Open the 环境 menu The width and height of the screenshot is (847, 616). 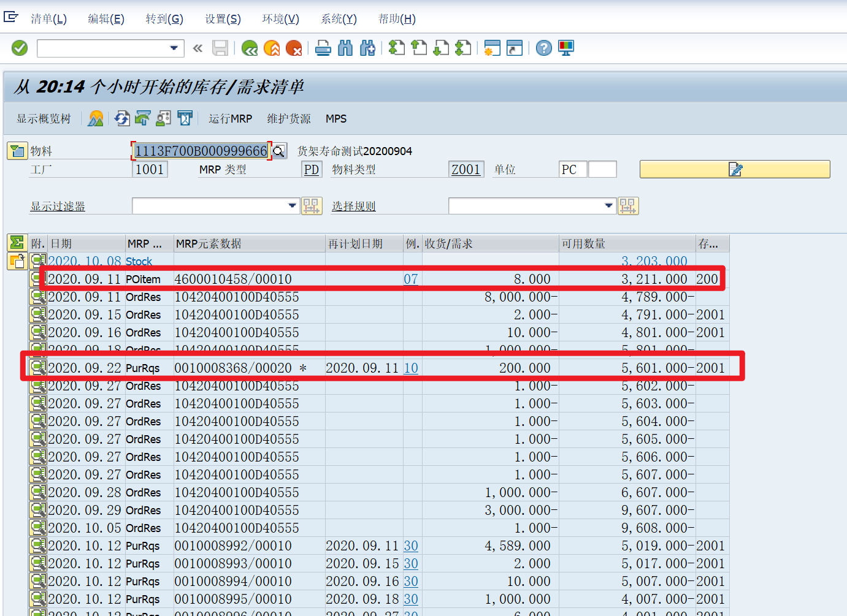coord(280,18)
